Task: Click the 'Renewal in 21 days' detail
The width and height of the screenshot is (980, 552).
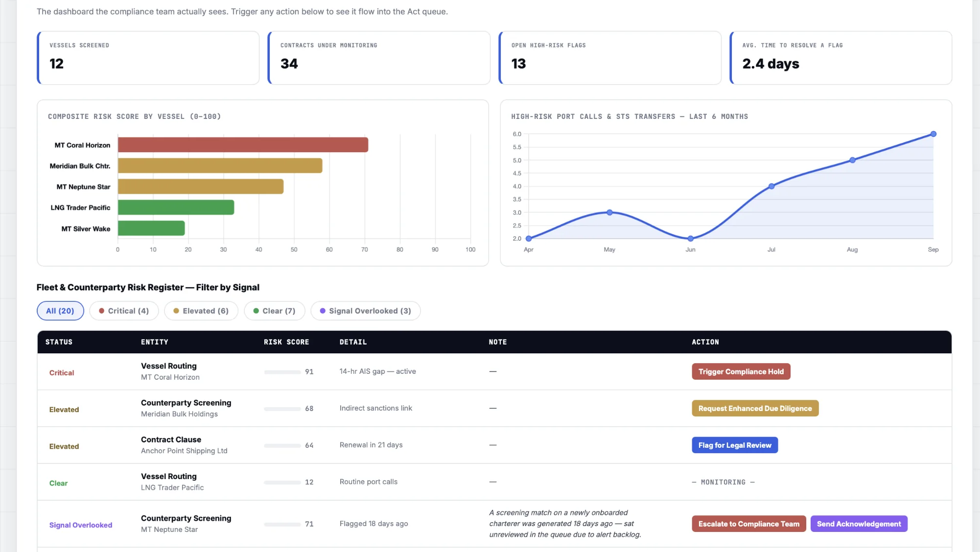Action: click(371, 445)
